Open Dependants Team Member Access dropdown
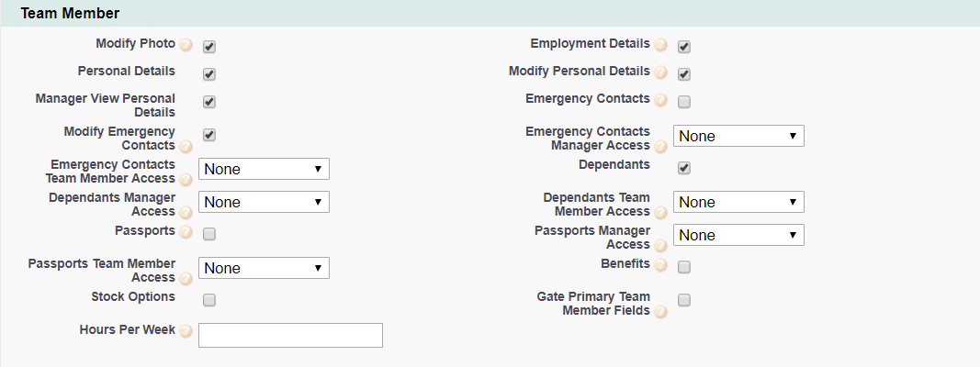 coord(738,202)
